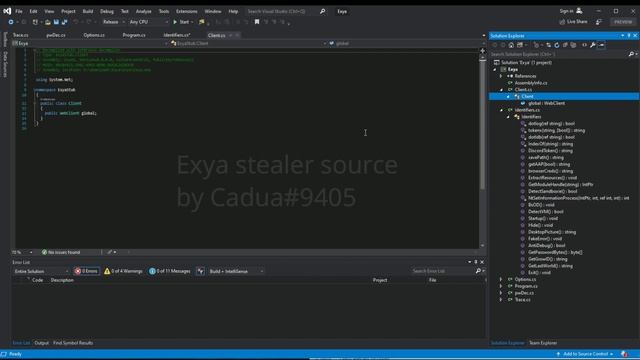Open the Build + IntelliSense dropdown
This screenshot has height=360, width=640.
[236, 271]
